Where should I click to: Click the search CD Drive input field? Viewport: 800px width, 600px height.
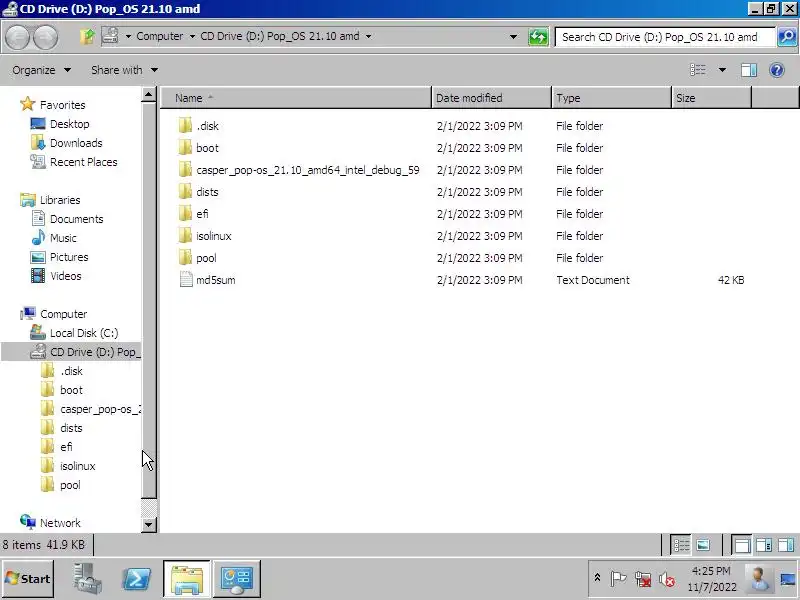coord(665,37)
